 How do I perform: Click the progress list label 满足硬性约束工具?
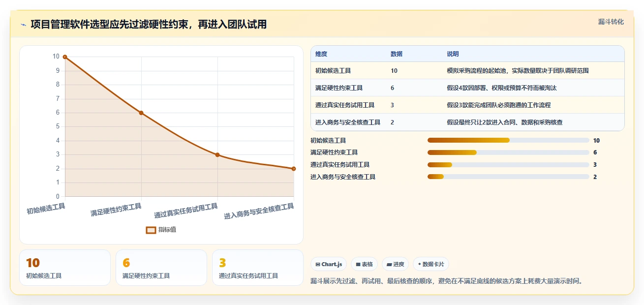[x=334, y=152]
